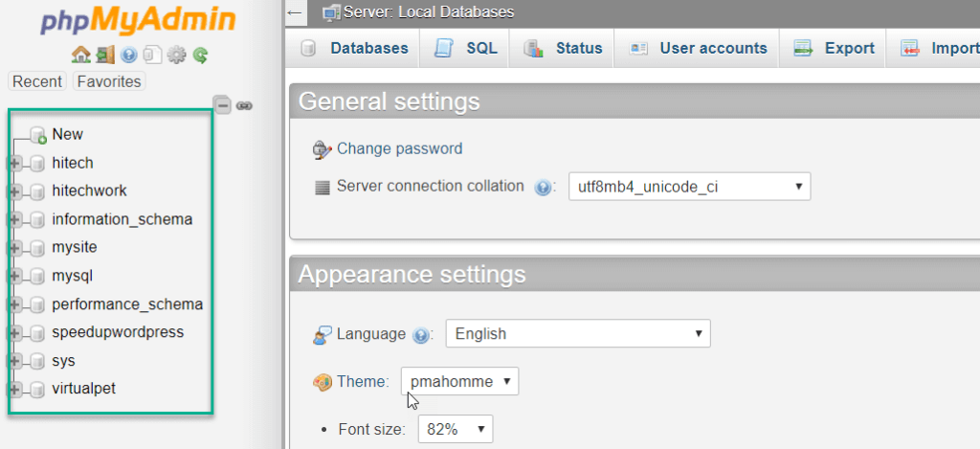Expand the mysite database tree
Viewport: 980px width, 449px height.
[14, 248]
